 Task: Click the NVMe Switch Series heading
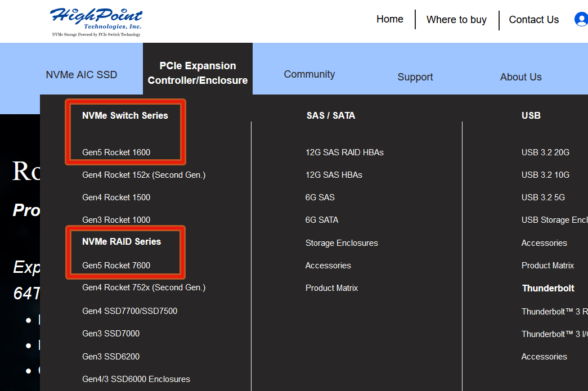click(125, 115)
